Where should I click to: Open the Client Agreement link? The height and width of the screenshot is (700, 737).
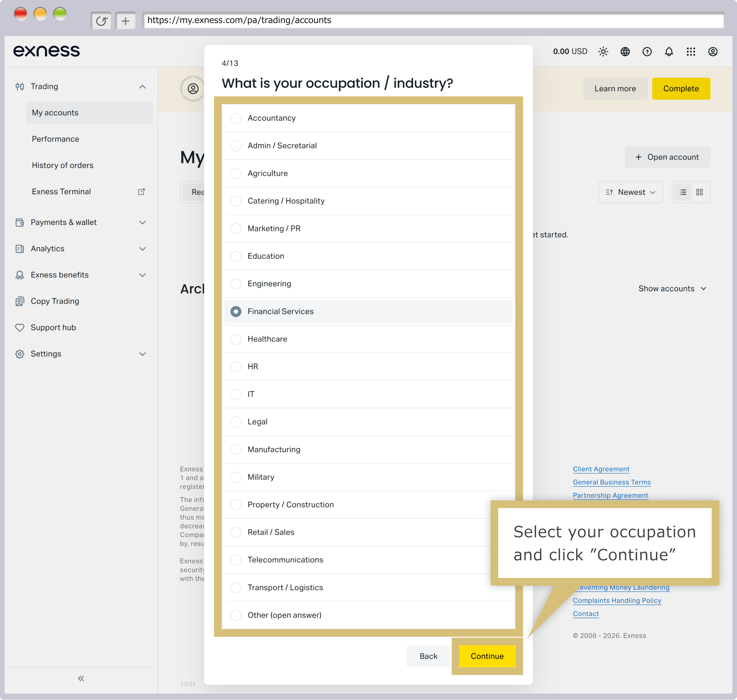pos(601,469)
